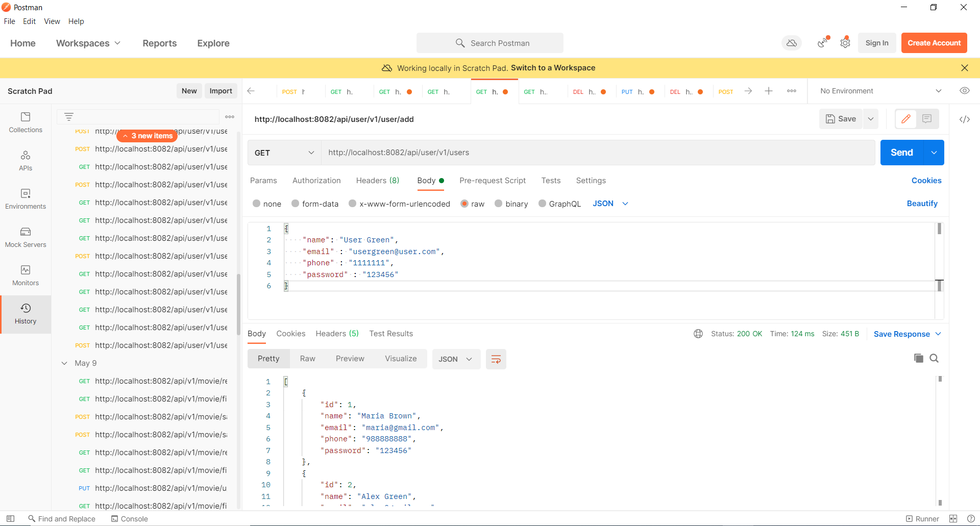Switch to the Authorization tab

[316, 181]
